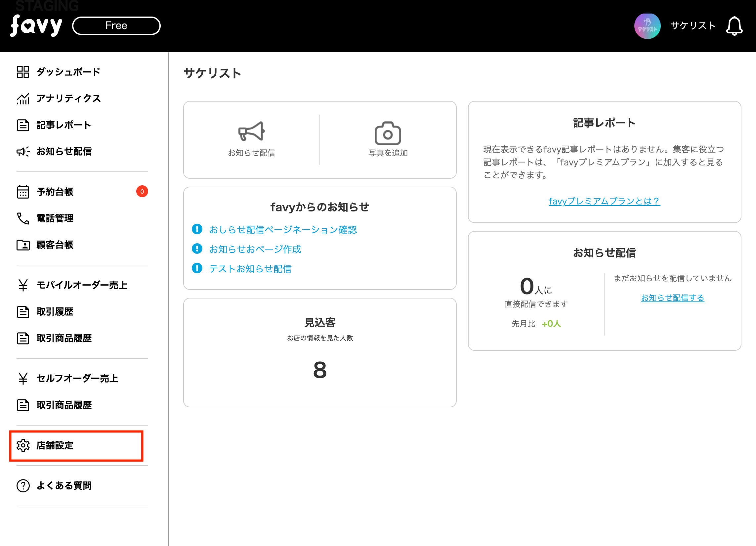Click the 予約台帳 calendar icon
This screenshot has height=546, width=756.
(23, 192)
